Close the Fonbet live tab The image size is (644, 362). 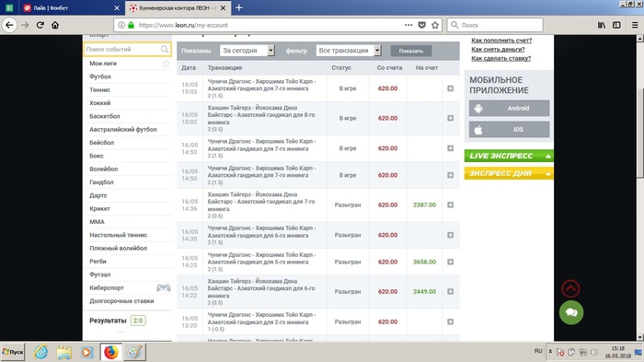pyautogui.click(x=117, y=7)
